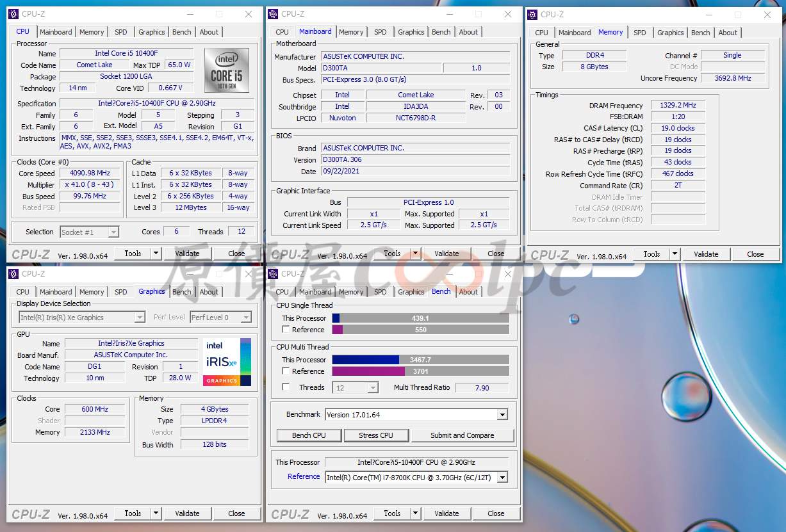This screenshot has width=786, height=532.
Task: Open the About tab in the Graphics window
Action: pos(209,292)
